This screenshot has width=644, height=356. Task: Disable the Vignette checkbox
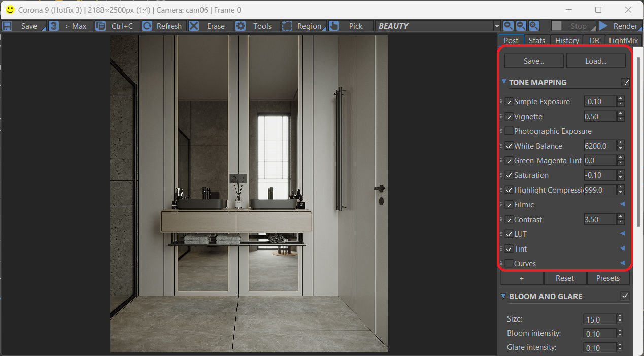point(509,116)
